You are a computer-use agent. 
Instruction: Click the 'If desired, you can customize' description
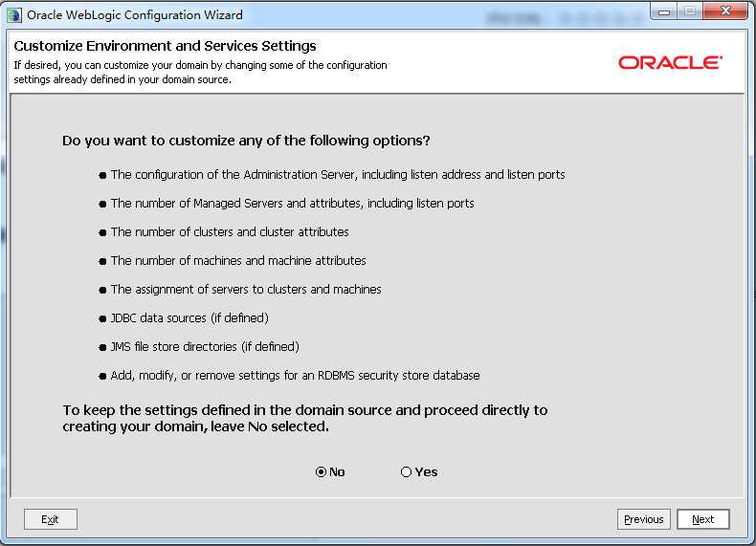pos(200,73)
